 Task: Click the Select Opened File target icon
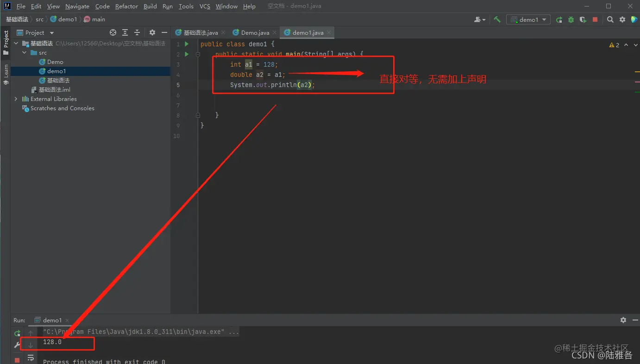[x=113, y=32]
